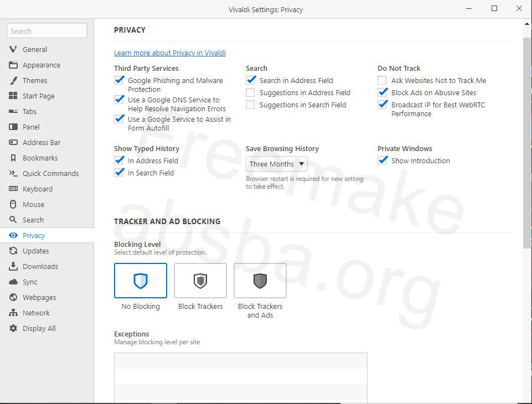Click the Themes brush icon
This screenshot has width=532, height=404.
(13, 80)
